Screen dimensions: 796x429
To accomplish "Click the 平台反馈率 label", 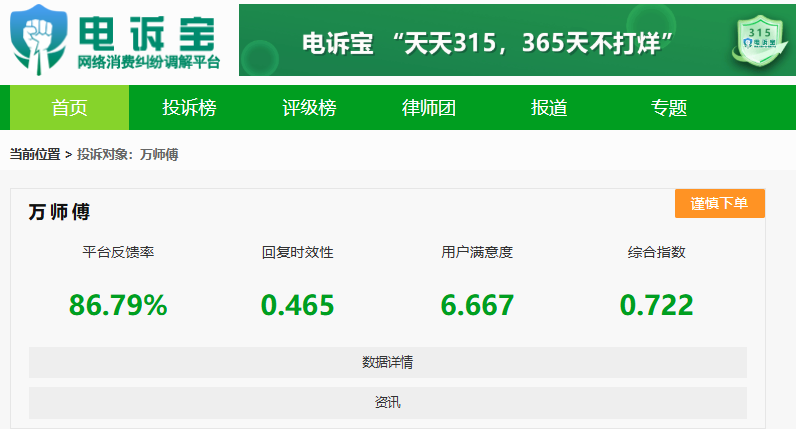I will point(118,252).
